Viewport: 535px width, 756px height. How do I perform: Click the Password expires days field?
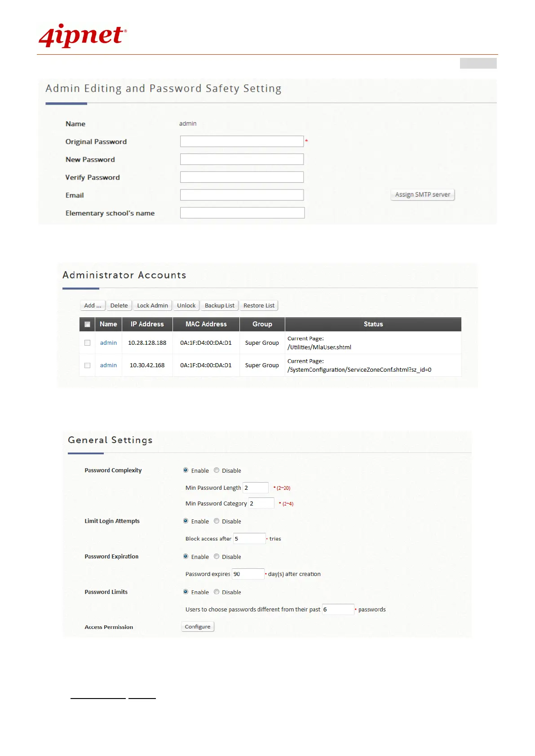pos(248,574)
